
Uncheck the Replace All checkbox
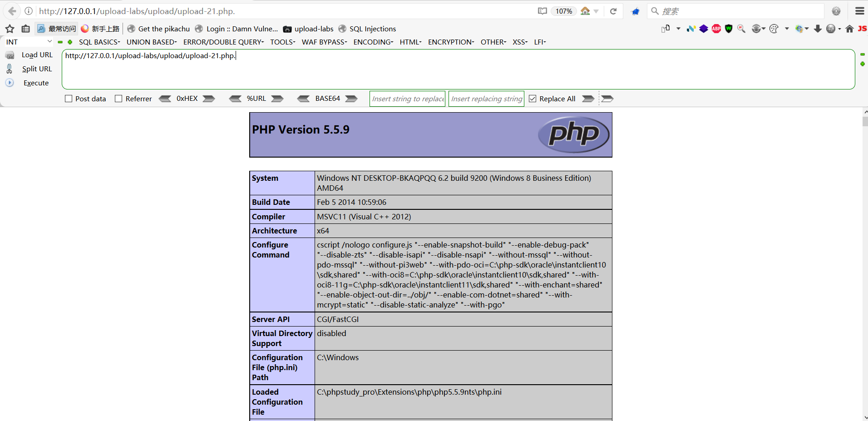[x=533, y=99]
